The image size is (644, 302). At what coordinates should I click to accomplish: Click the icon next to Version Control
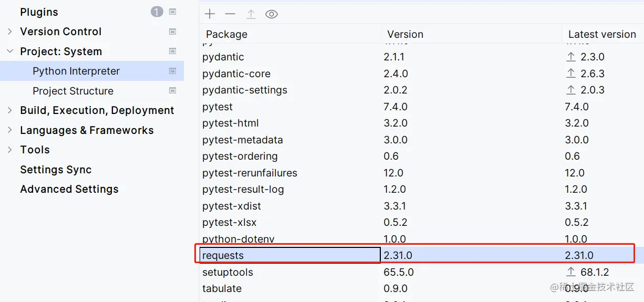172,32
